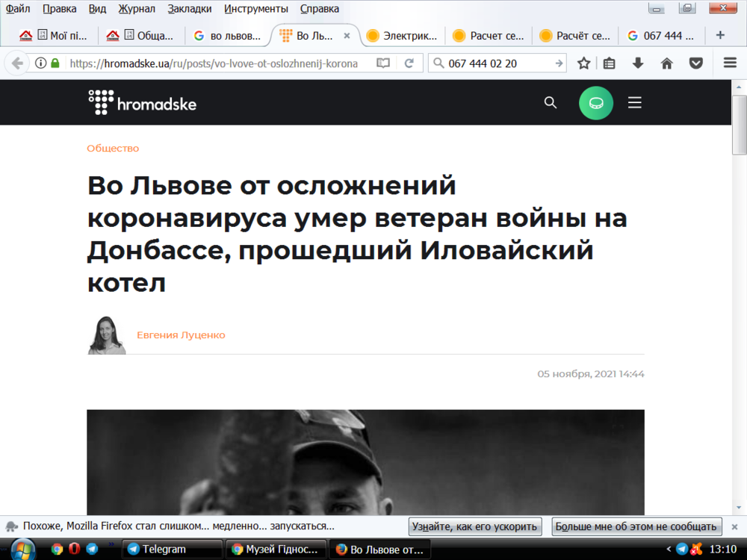Bookmark this page with the star

[x=583, y=63]
